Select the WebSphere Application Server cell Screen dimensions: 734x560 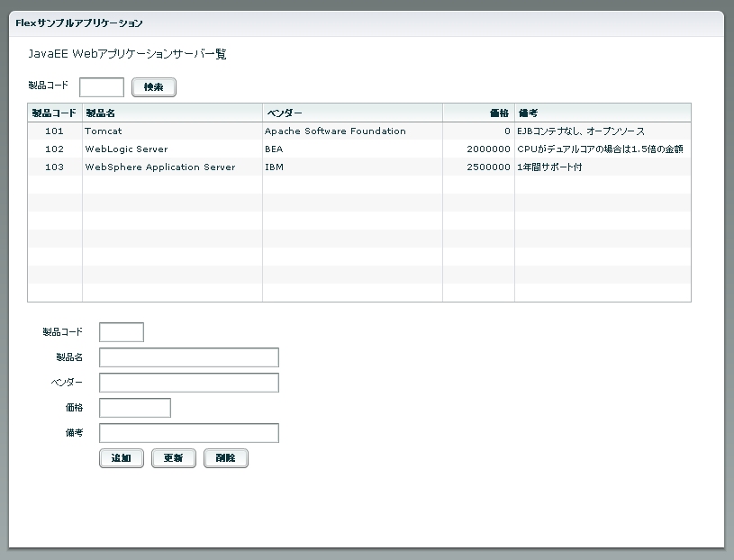pyautogui.click(x=172, y=167)
